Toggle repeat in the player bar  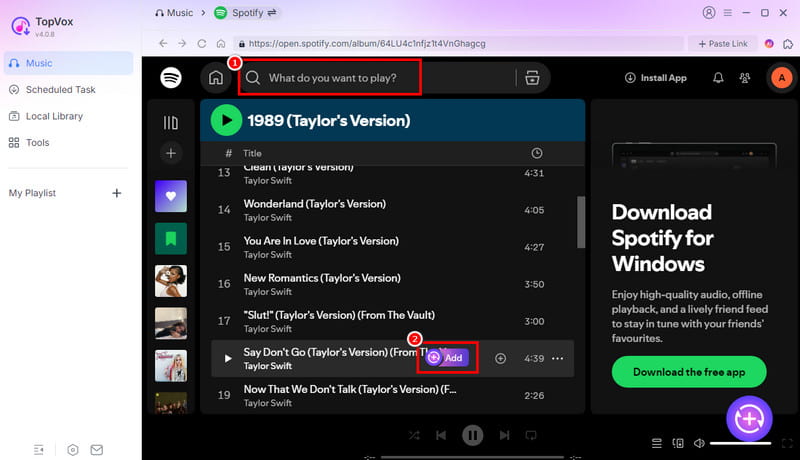tap(531, 435)
